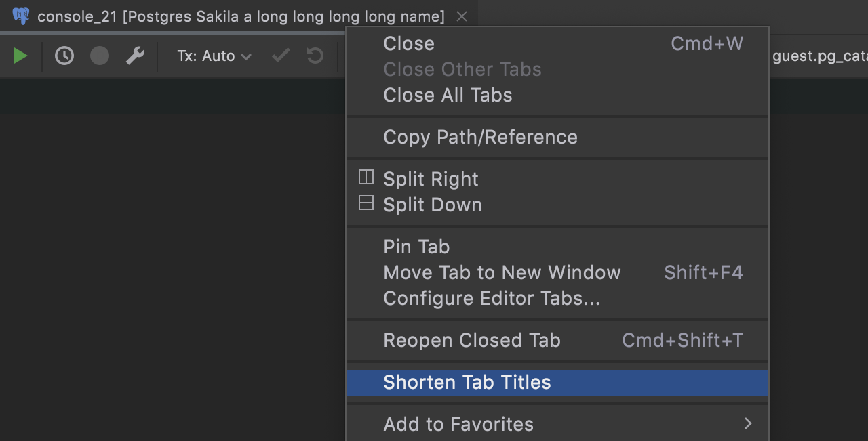Open console settings wrench icon
This screenshot has height=441, width=868.
pyautogui.click(x=135, y=56)
